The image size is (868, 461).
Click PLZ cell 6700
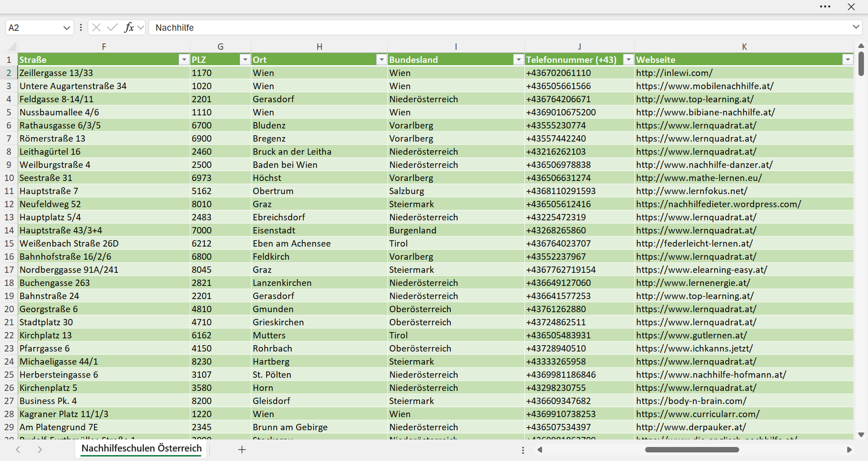coord(220,126)
